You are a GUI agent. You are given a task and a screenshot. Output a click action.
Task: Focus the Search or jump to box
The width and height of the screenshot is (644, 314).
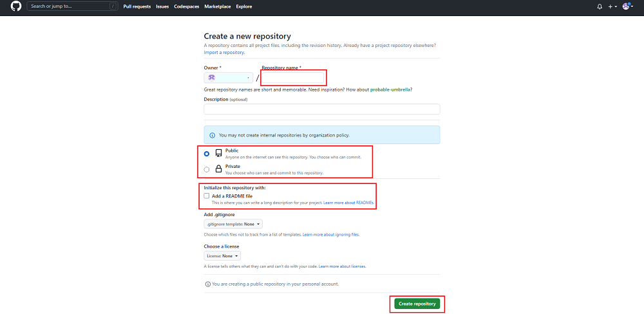(70, 6)
